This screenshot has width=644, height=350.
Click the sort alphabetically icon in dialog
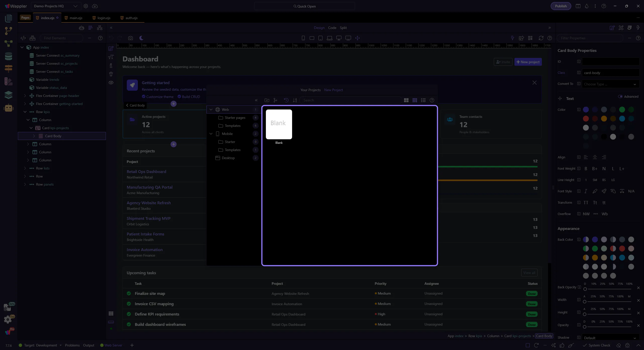pos(295,100)
